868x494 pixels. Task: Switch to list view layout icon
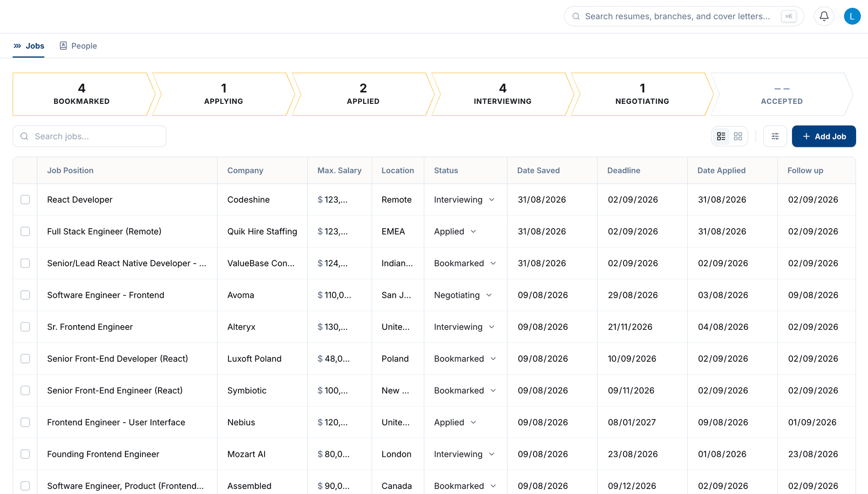coord(721,136)
